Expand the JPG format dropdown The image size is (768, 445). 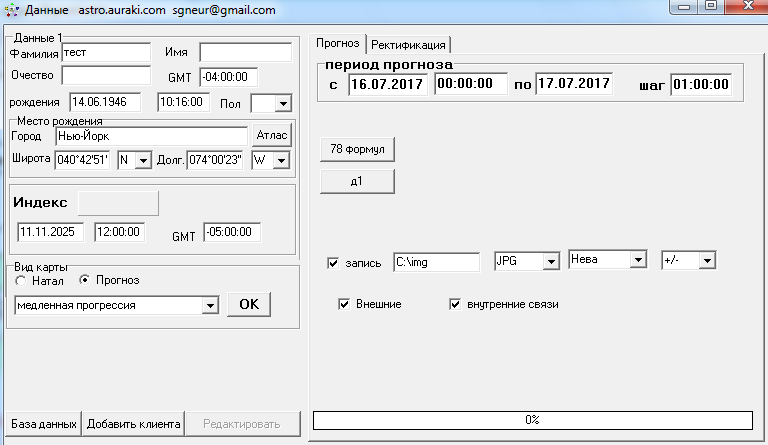click(x=549, y=261)
